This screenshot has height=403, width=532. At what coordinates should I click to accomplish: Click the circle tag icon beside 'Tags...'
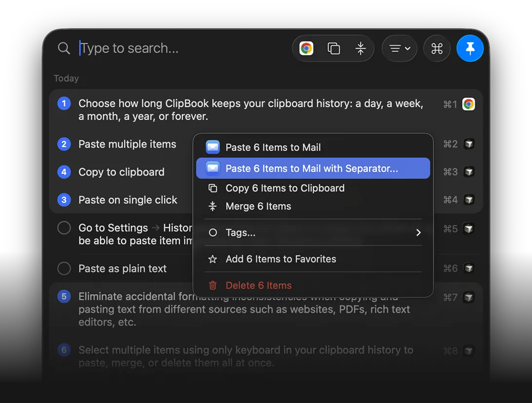click(x=213, y=233)
